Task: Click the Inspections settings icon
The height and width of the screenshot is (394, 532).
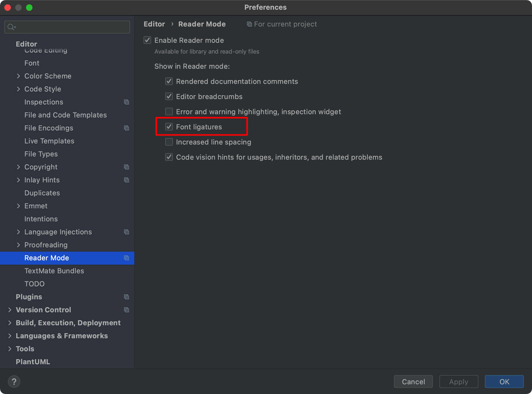Action: tap(127, 101)
